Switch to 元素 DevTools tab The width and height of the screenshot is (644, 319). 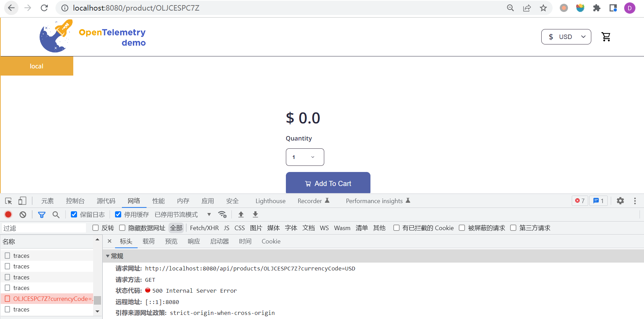tap(48, 201)
